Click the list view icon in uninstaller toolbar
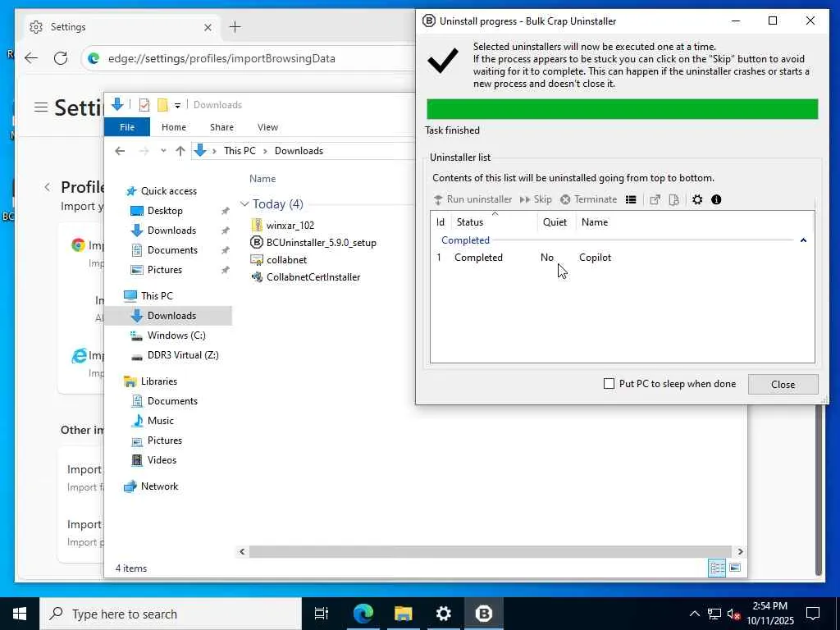Viewport: 840px width, 630px height. [631, 199]
